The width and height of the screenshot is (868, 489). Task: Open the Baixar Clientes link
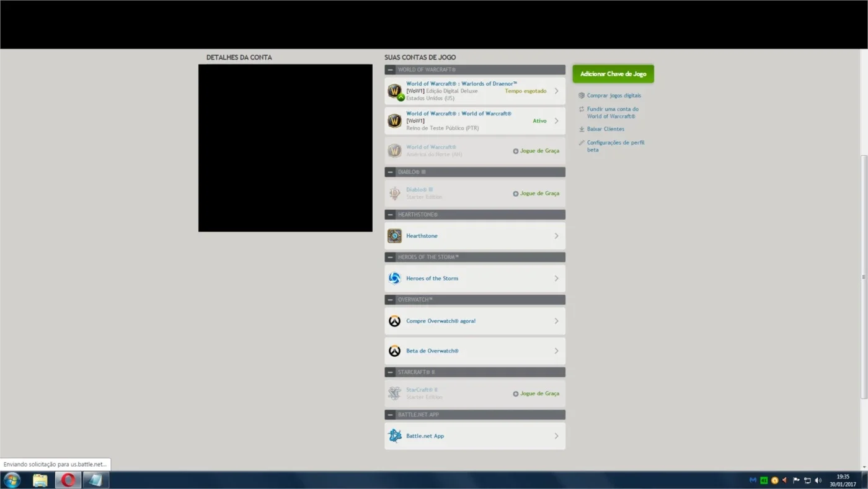coord(606,129)
